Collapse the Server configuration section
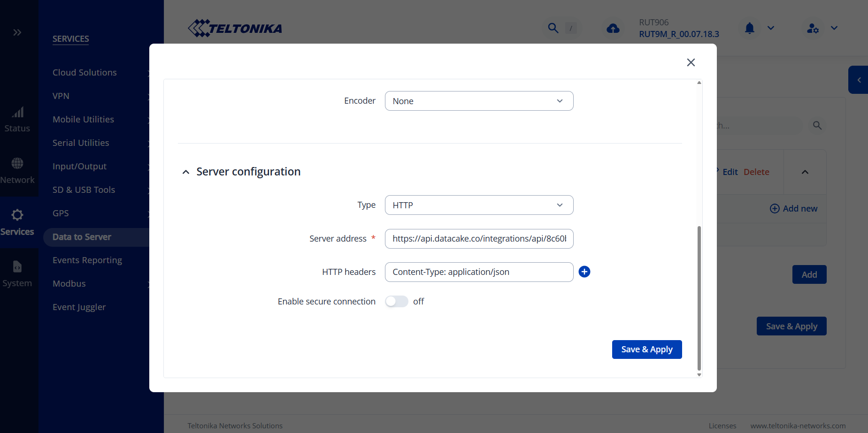 pyautogui.click(x=186, y=172)
